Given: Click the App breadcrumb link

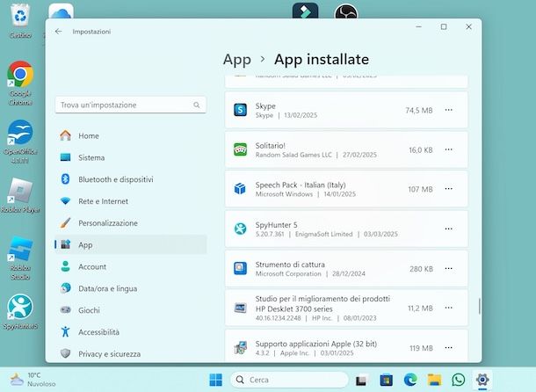Looking at the screenshot, I should coord(237,60).
